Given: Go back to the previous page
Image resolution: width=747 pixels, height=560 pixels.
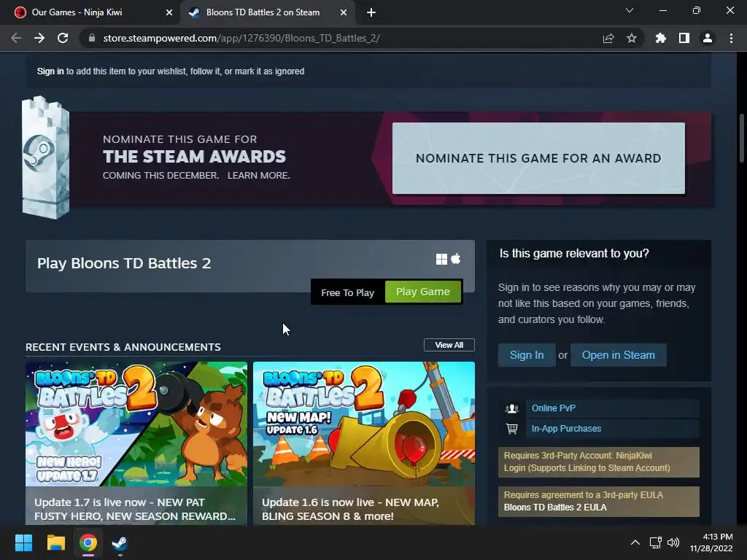Looking at the screenshot, I should tap(16, 38).
